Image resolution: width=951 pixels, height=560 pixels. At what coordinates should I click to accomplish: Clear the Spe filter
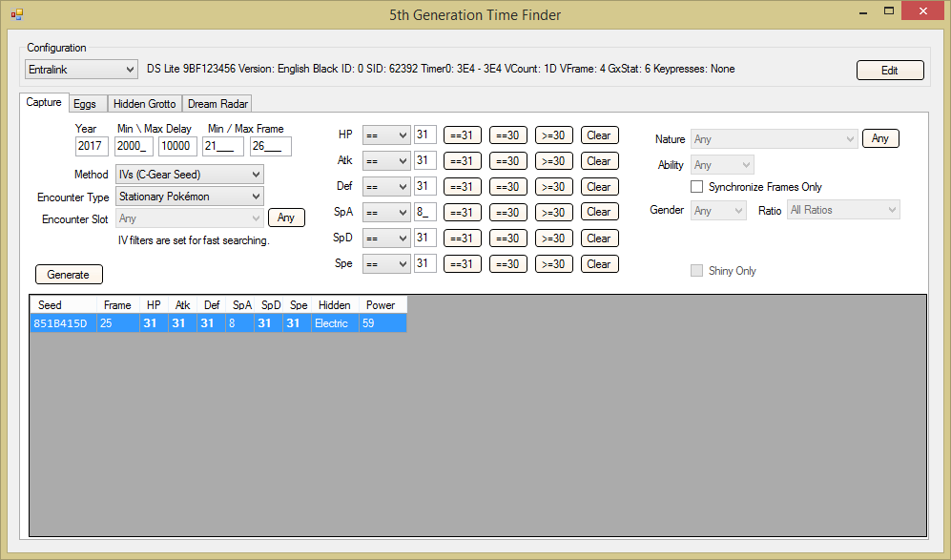click(599, 264)
